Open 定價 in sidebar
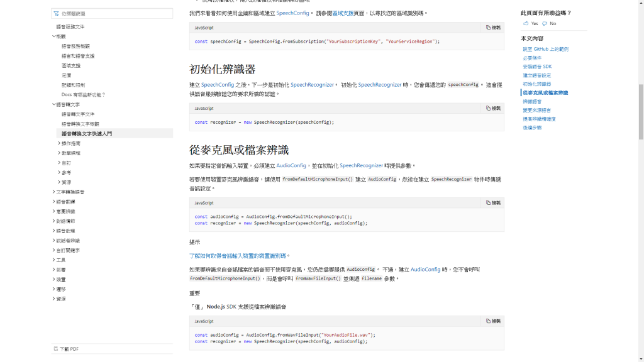The image size is (644, 362). (x=66, y=75)
